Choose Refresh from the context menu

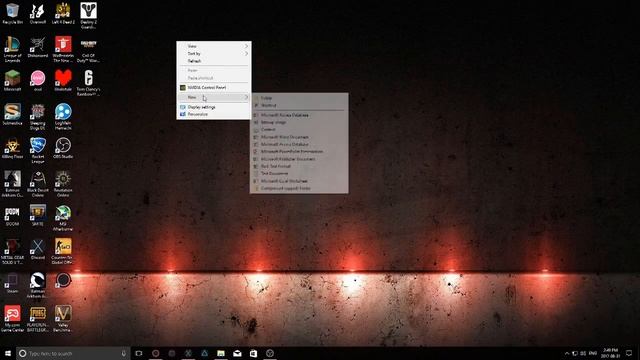214,61
